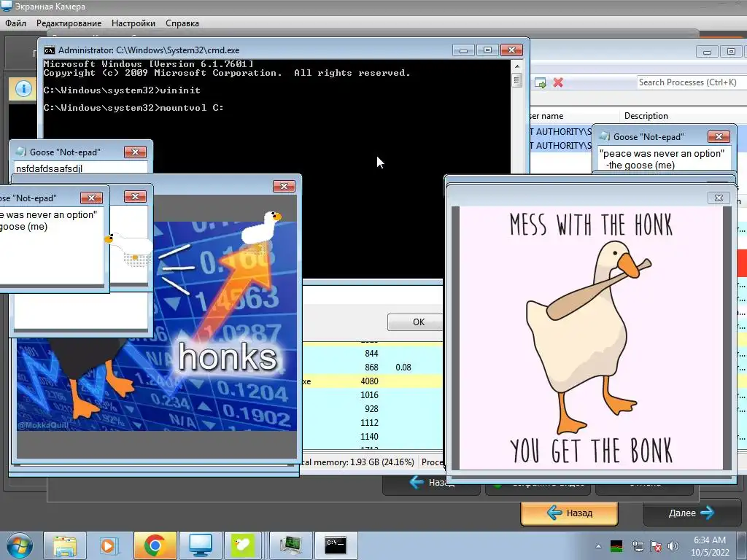The image size is (747, 560).
Task: Open the Редактирование menu
Action: pyautogui.click(x=69, y=23)
